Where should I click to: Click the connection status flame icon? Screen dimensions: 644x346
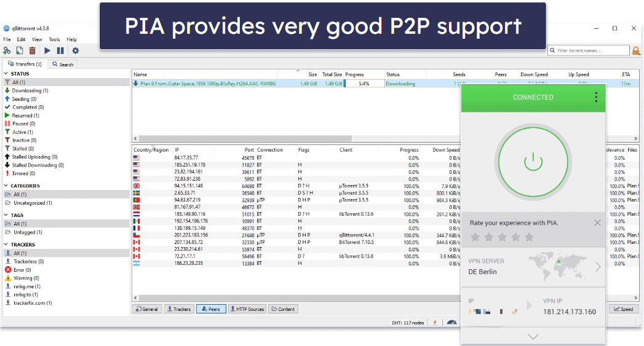435,323
